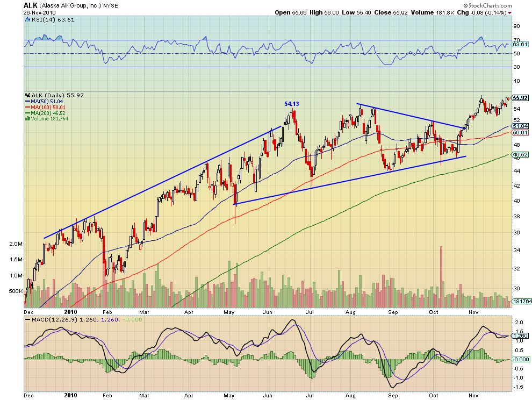Click the Volume 181.8K header value
Image resolution: width=532 pixels, height=400 pixels.
[x=433, y=12]
